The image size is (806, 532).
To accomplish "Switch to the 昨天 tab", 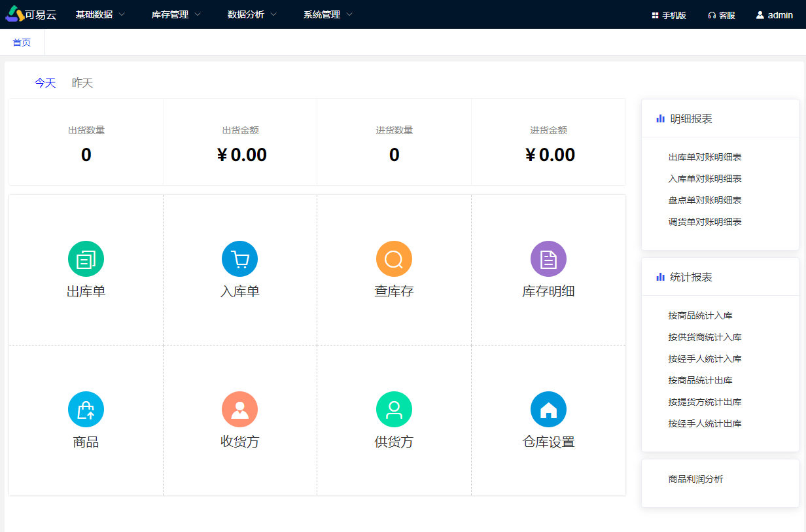I will pos(82,83).
